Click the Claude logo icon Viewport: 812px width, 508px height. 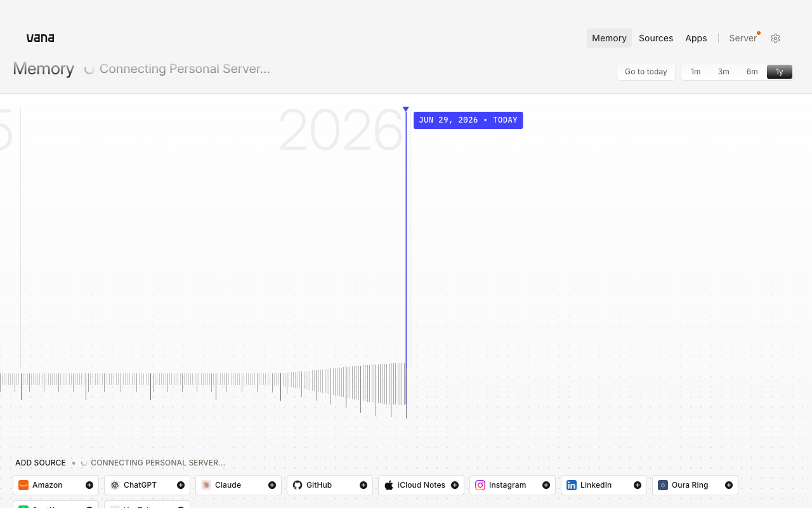point(206,485)
